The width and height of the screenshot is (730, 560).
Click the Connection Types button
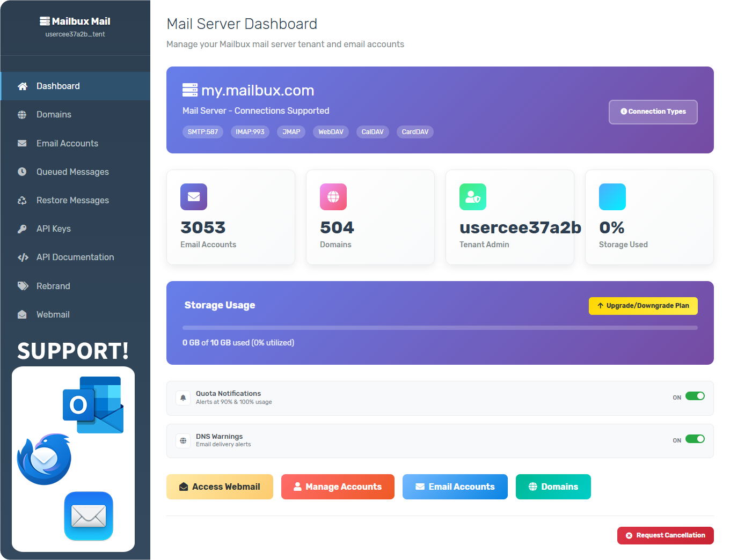(653, 112)
